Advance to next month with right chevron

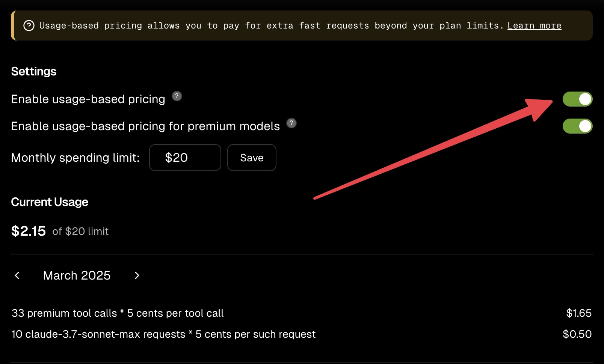pyautogui.click(x=137, y=275)
